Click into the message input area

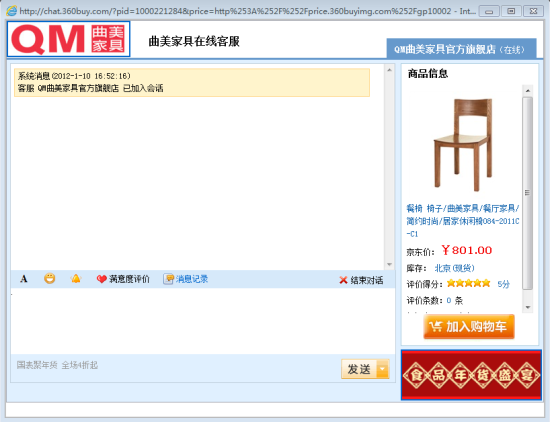202,321
